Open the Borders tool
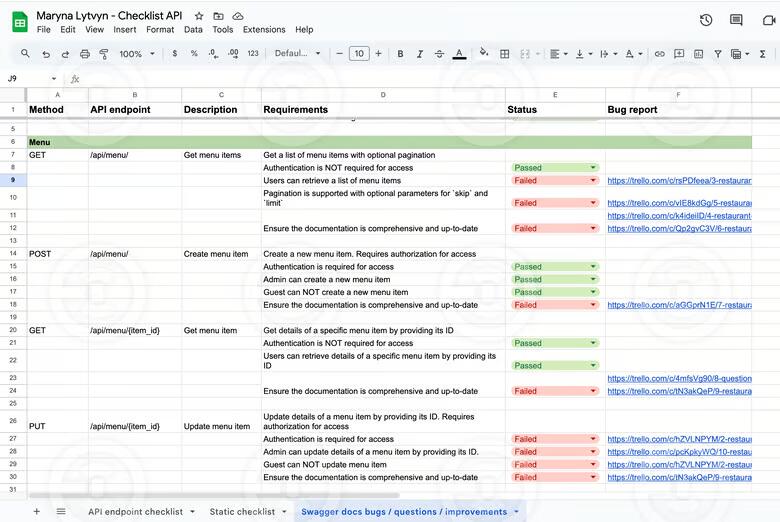Image resolution: width=780 pixels, height=522 pixels. (506, 54)
